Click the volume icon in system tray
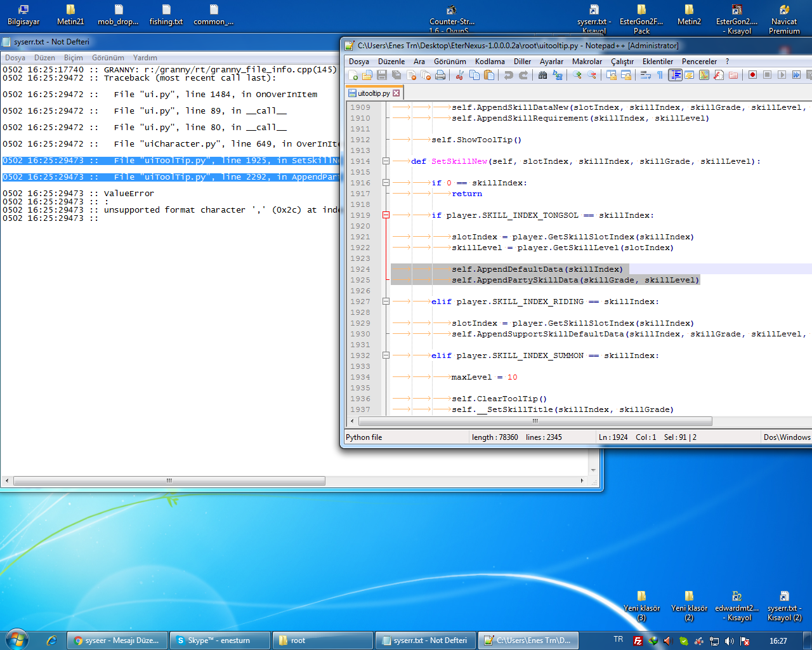 (730, 641)
